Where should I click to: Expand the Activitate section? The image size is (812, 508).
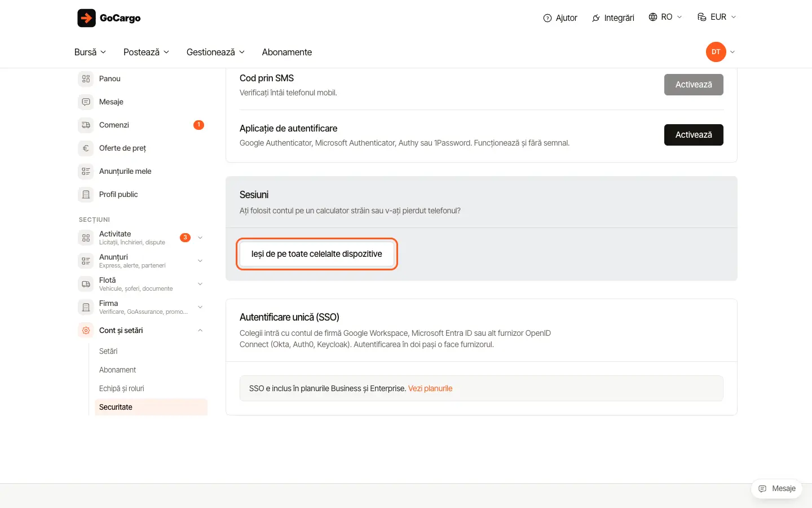pos(200,238)
